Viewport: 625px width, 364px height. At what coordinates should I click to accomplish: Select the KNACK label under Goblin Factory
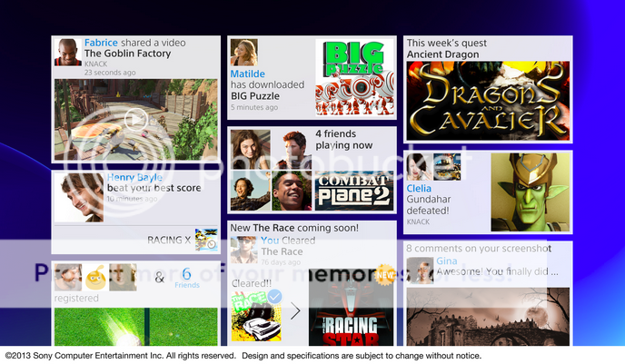point(95,64)
